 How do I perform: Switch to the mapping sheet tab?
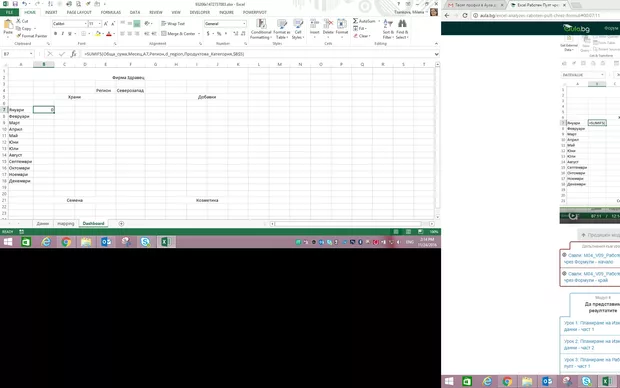pyautogui.click(x=66, y=223)
